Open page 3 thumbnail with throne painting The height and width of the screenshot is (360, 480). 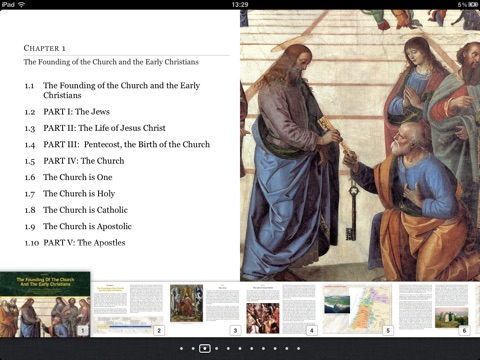[x=205, y=309]
